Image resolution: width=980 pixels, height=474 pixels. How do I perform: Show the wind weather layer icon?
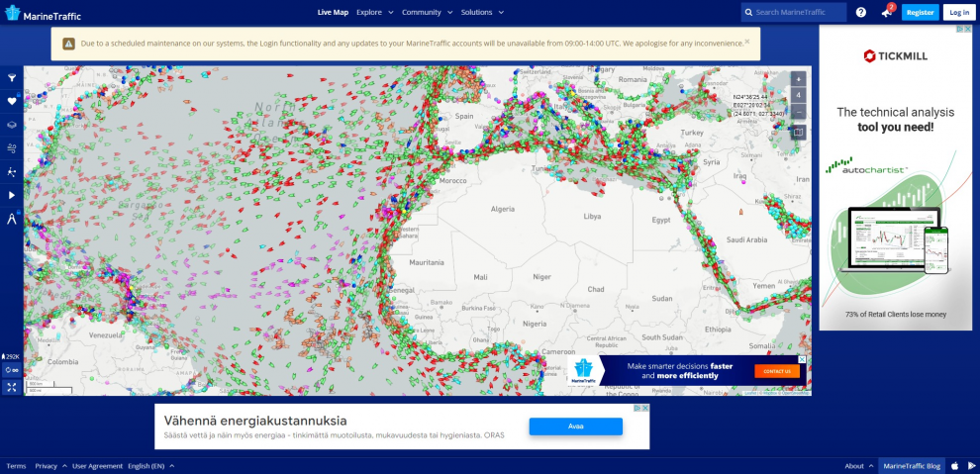coord(11,148)
